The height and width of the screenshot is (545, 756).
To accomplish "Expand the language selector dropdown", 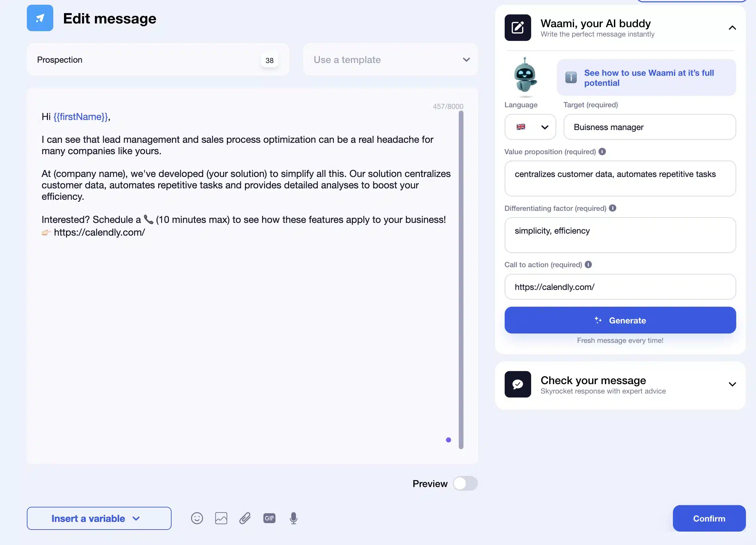I will pyautogui.click(x=530, y=126).
